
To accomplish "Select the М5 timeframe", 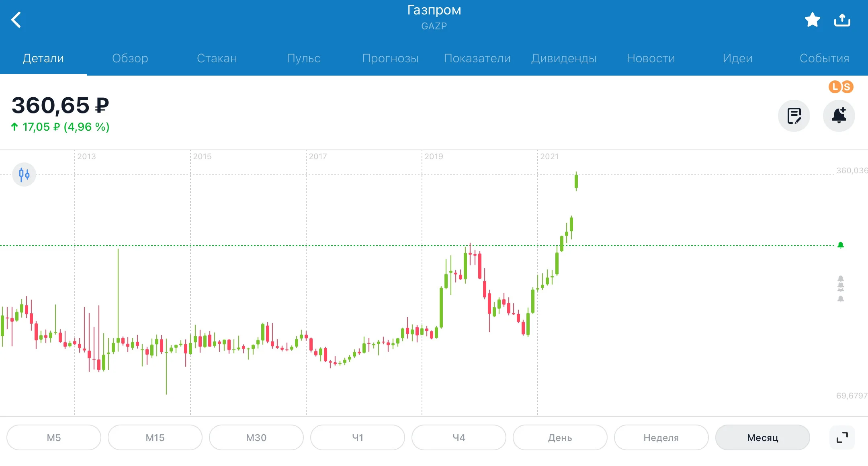I will click(54, 437).
